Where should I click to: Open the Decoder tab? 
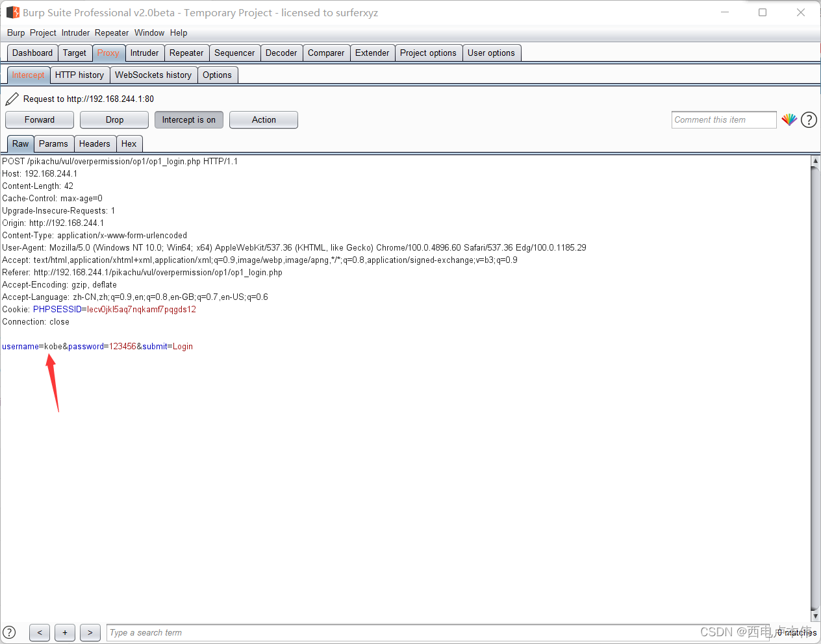tap(281, 53)
